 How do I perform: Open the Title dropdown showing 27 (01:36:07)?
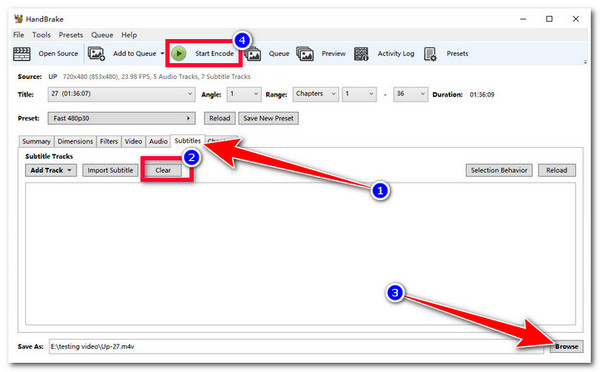point(121,94)
